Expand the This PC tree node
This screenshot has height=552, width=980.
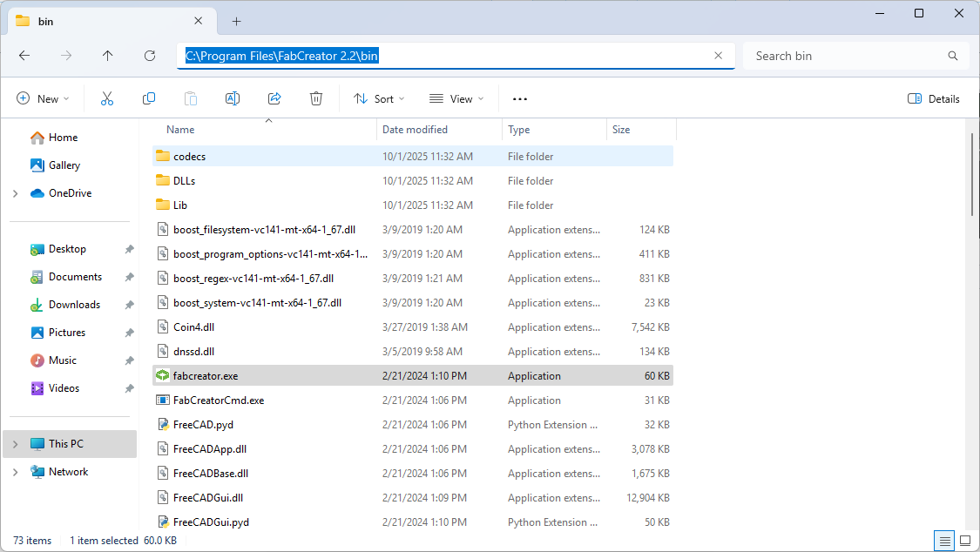(x=15, y=444)
